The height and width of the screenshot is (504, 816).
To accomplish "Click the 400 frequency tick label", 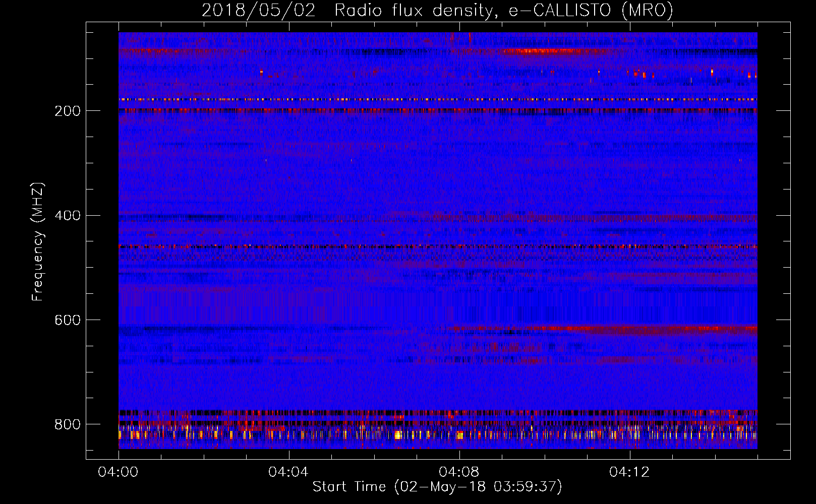I will pos(68,216).
